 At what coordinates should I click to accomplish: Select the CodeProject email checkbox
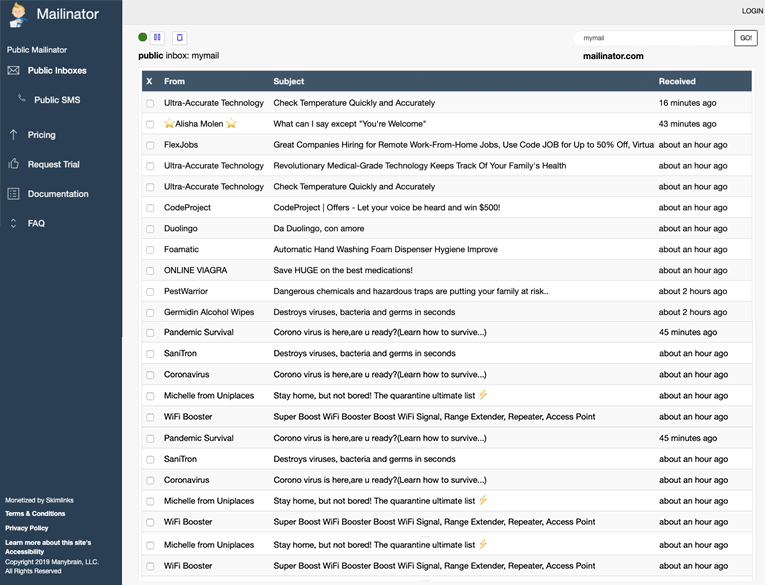(150, 208)
